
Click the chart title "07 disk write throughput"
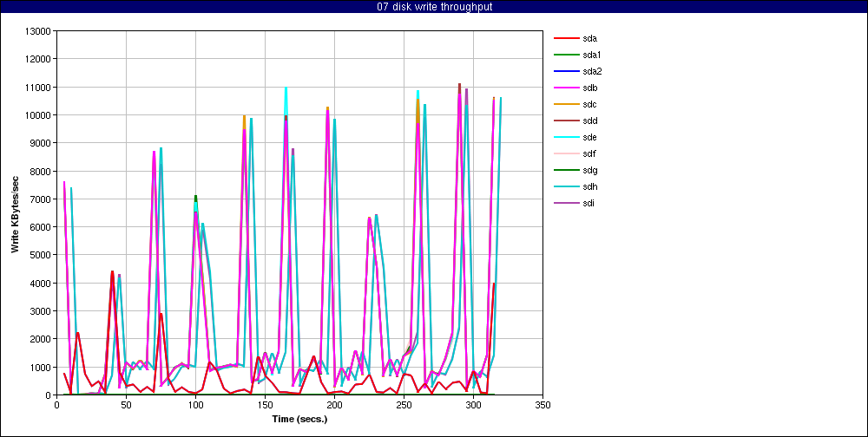tap(434, 7)
